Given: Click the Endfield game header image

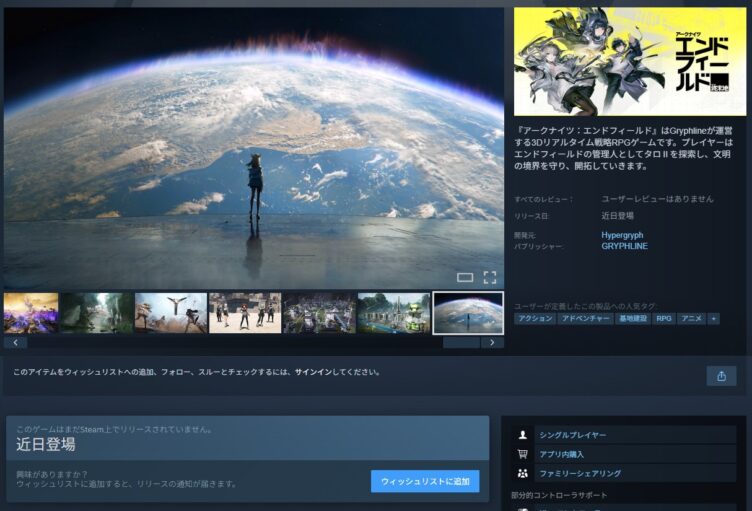Looking at the screenshot, I should [630, 61].
